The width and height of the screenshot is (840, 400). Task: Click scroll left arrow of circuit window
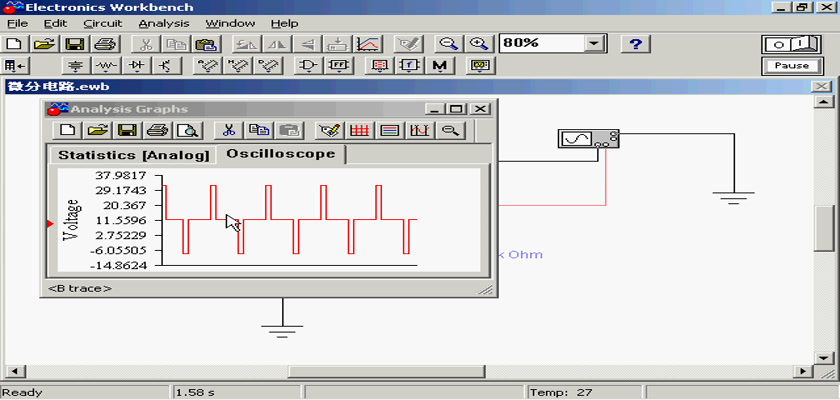[x=14, y=371]
